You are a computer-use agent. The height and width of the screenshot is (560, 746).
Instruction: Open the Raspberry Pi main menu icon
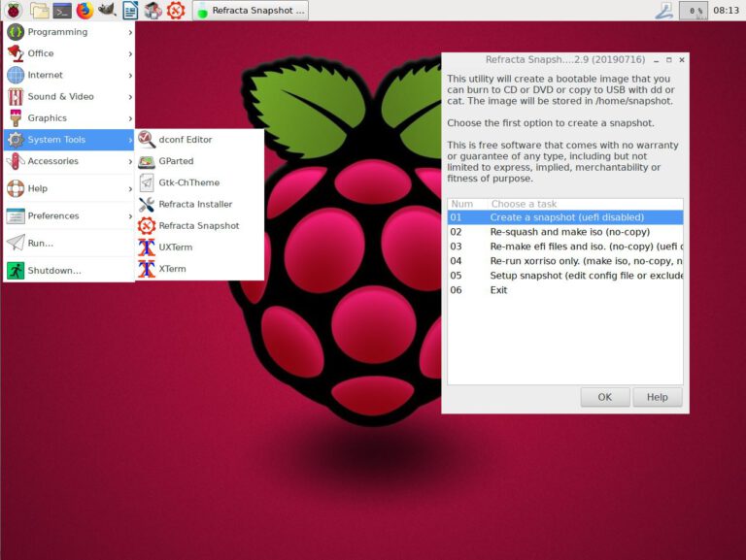click(x=14, y=10)
